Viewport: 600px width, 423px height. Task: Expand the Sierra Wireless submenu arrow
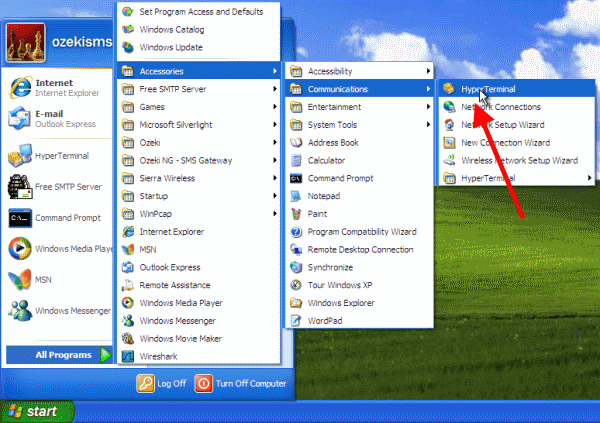pos(275,178)
